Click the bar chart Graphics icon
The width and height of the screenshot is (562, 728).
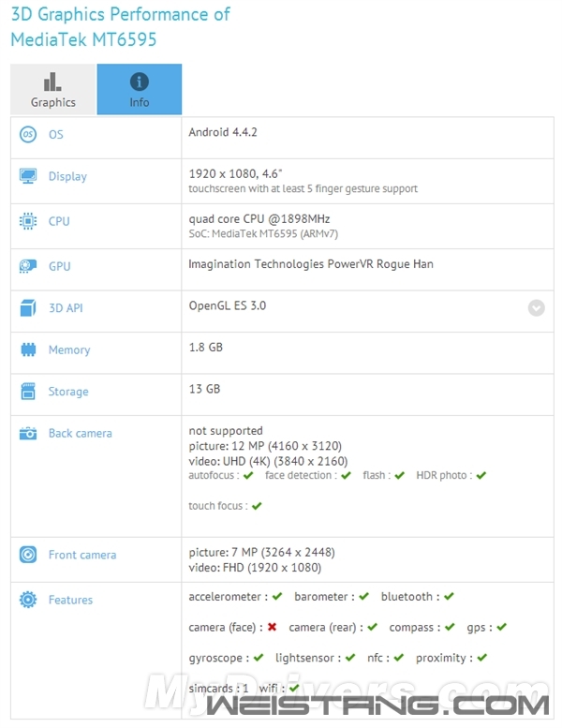click(52, 82)
